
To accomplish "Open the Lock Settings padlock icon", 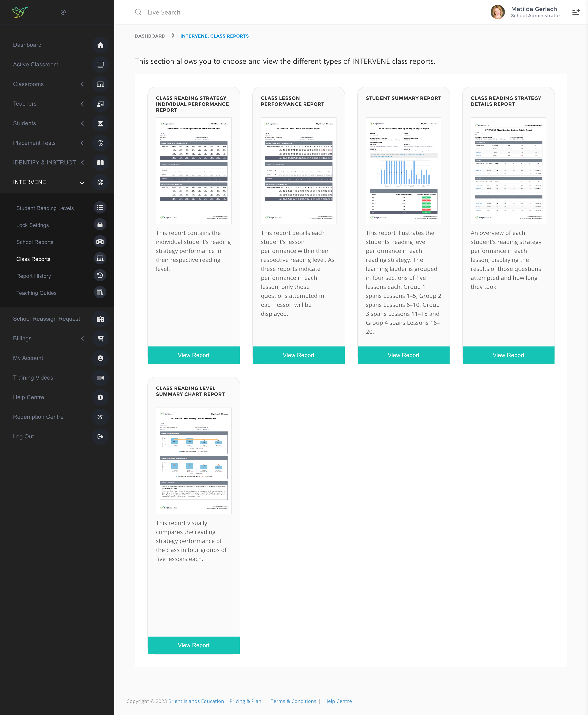I will (x=100, y=225).
